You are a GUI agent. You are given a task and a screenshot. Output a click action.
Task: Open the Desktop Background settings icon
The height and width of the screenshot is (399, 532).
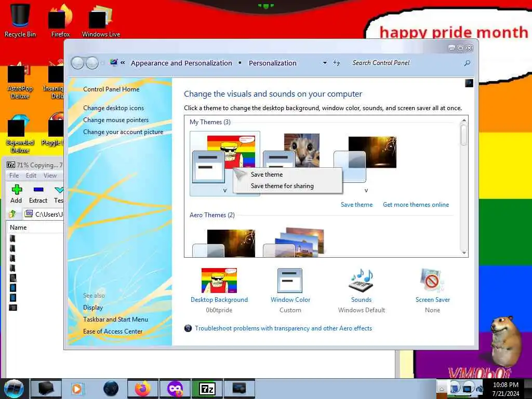coord(219,281)
